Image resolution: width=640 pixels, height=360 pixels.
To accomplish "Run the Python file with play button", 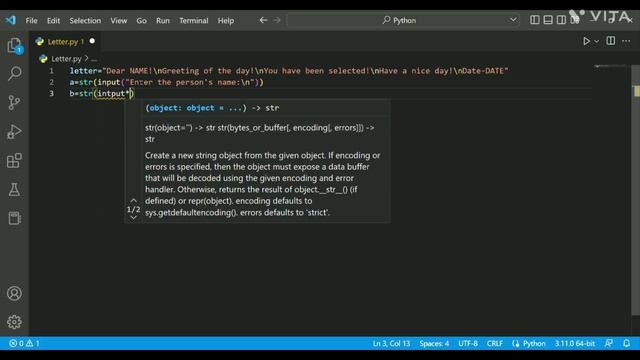I will (587, 41).
